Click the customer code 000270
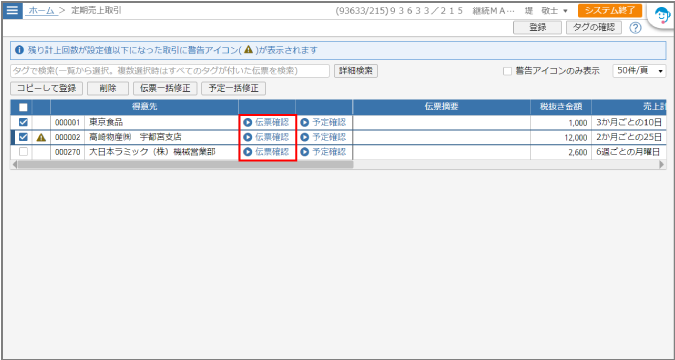The image size is (675, 360). (68, 152)
